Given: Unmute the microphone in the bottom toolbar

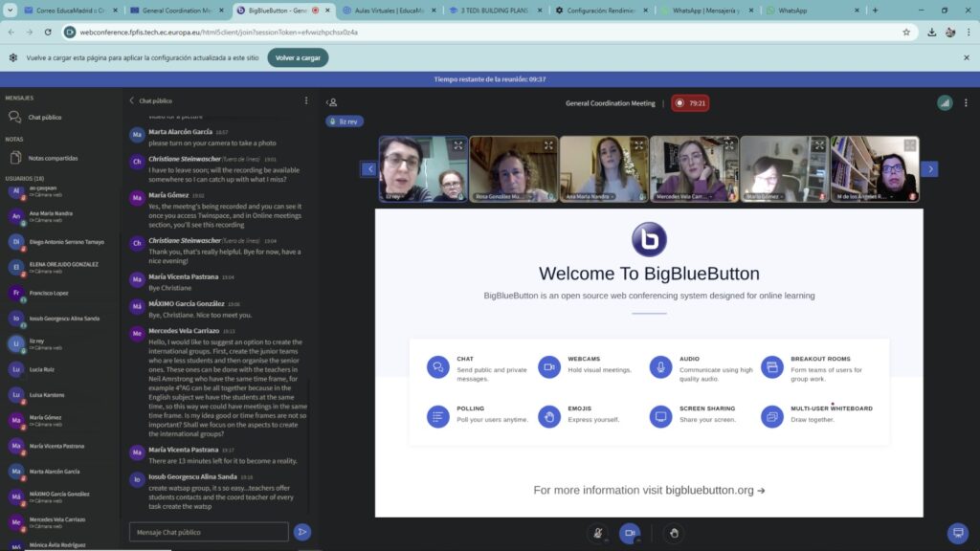Looking at the screenshot, I should coord(598,533).
